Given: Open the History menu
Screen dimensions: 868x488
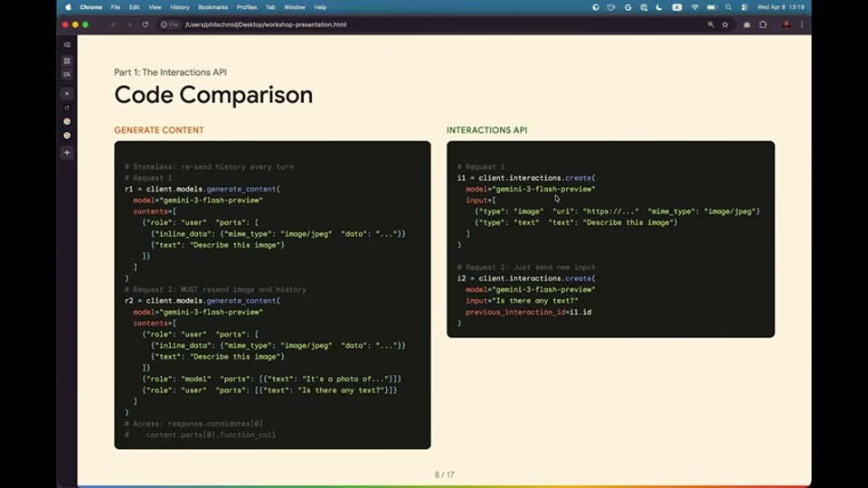Looking at the screenshot, I should [179, 7].
